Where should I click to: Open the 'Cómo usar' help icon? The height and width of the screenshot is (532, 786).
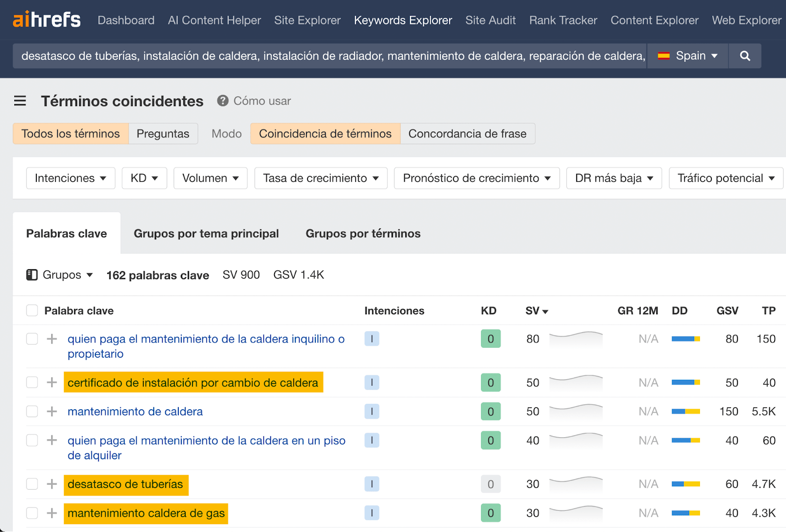point(223,101)
